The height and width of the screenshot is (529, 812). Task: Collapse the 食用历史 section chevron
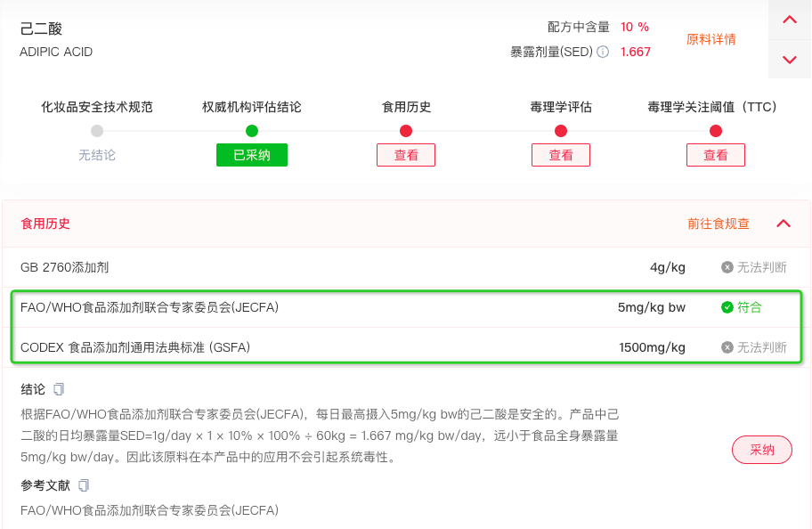click(782, 224)
